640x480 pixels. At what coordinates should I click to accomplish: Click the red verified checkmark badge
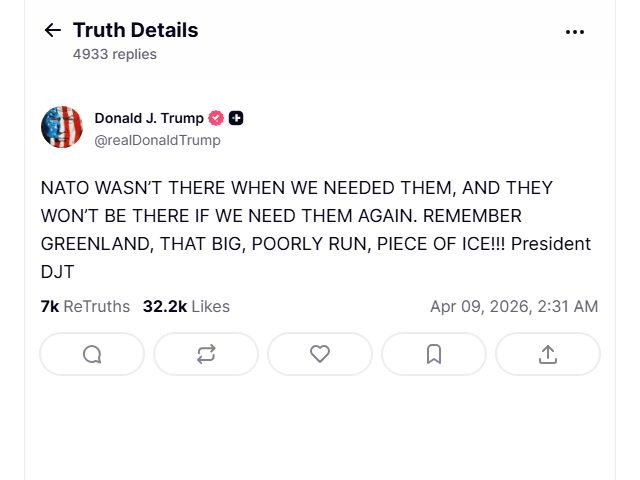pyautogui.click(x=216, y=118)
